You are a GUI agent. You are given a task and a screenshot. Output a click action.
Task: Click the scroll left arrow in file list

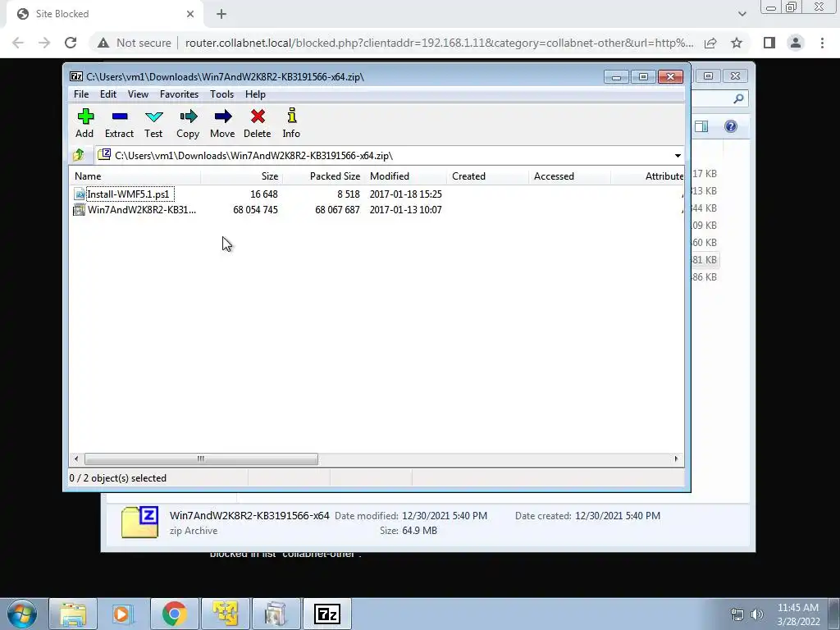pos(76,459)
